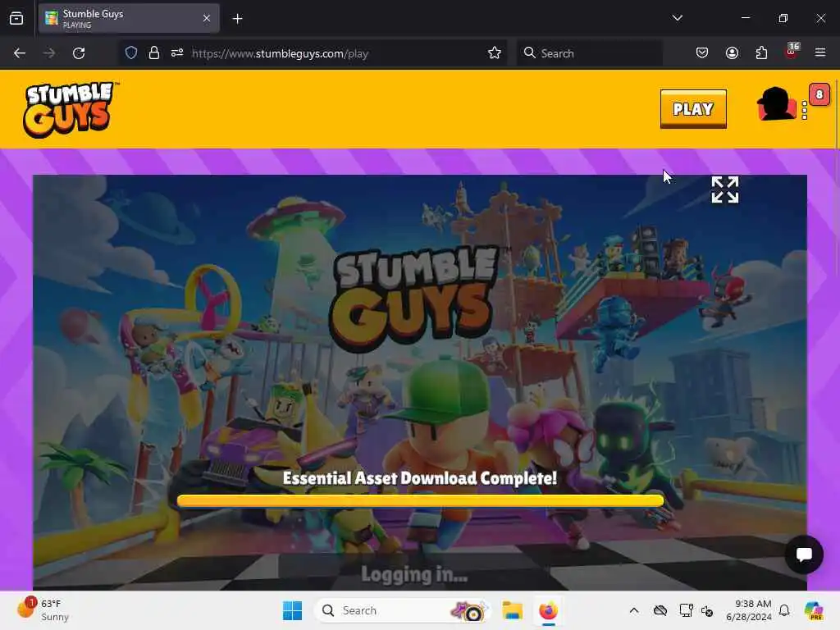840x630 pixels.
Task: Click the Stumble Guys logo in header
Action: pyautogui.click(x=69, y=109)
